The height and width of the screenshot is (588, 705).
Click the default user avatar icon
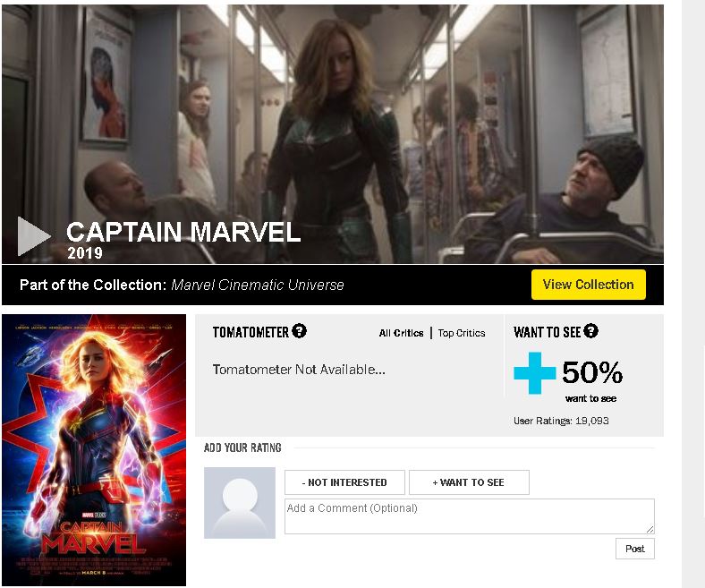pos(240,502)
